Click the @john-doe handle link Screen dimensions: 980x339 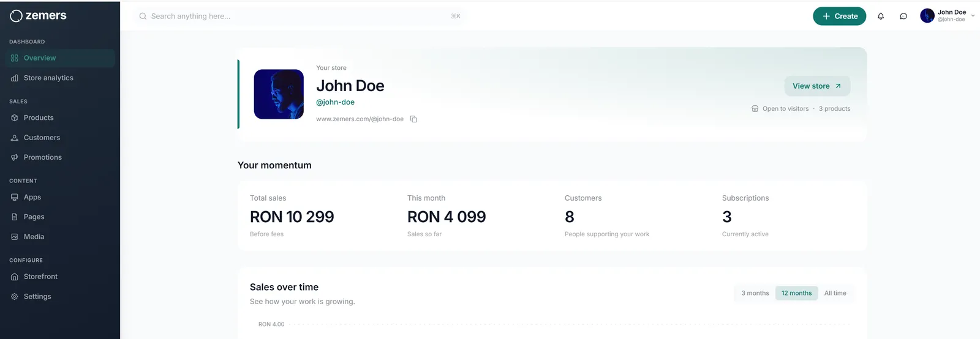coord(335,102)
